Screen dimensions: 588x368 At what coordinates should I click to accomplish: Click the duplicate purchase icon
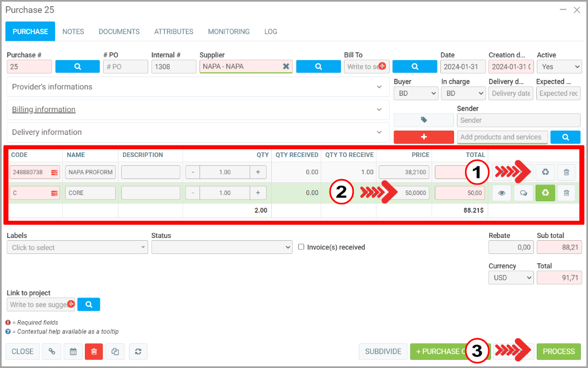(115, 351)
